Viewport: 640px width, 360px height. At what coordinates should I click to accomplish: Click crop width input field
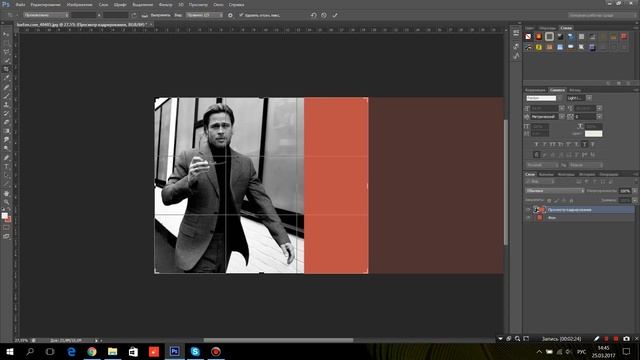(84, 15)
